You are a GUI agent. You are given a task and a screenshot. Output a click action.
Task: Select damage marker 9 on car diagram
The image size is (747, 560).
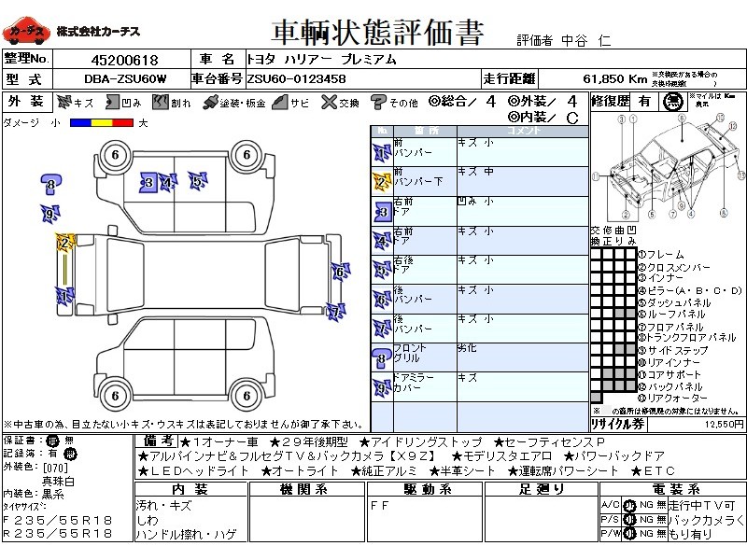click(x=50, y=215)
